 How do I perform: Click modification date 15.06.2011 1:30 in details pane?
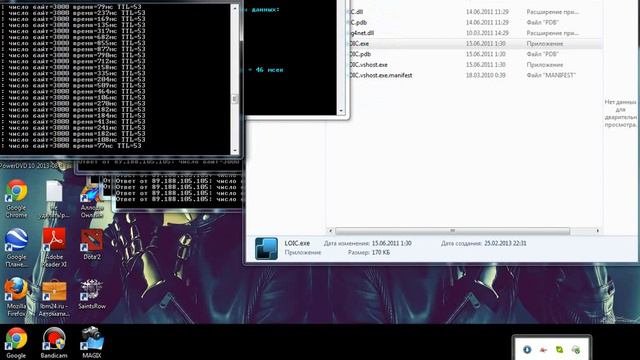(x=391, y=243)
